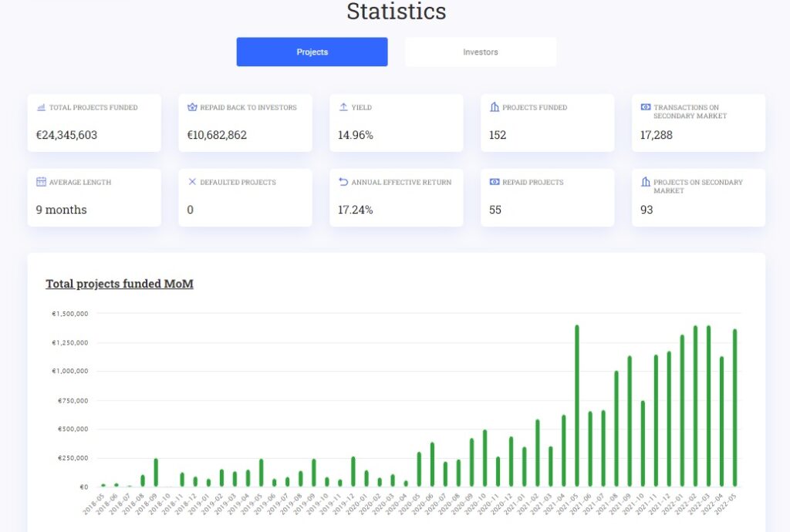The width and height of the screenshot is (790, 532).
Task: Click the YIELD card label
Action: [362, 107]
